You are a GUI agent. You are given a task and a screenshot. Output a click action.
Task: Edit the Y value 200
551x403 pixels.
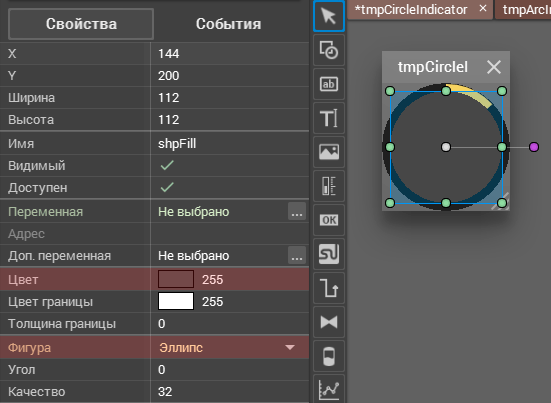229,76
